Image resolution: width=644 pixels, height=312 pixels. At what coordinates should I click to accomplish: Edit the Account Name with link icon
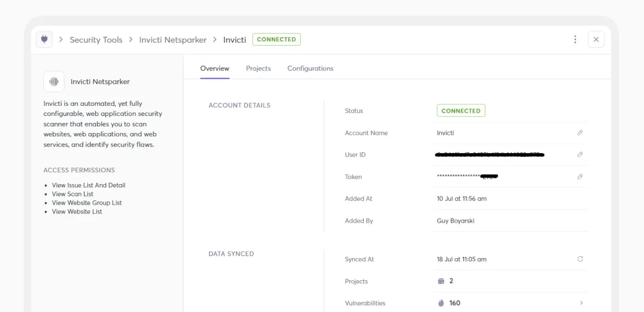point(580,133)
